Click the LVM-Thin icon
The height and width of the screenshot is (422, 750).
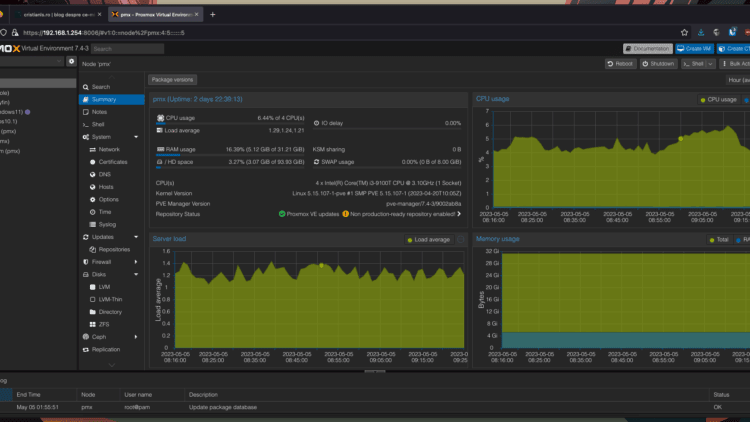point(92,300)
